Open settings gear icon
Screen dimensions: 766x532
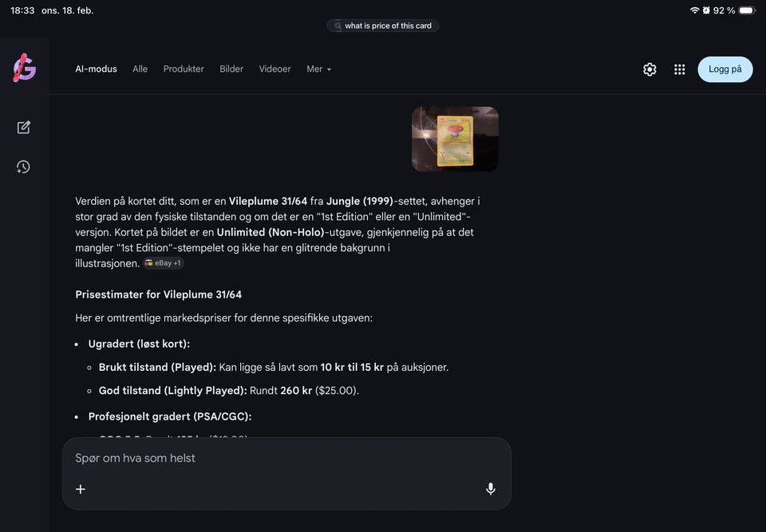[650, 69]
